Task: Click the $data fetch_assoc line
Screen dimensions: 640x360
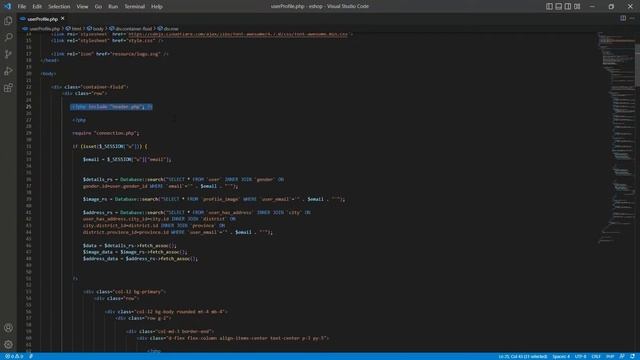Action: pos(130,246)
